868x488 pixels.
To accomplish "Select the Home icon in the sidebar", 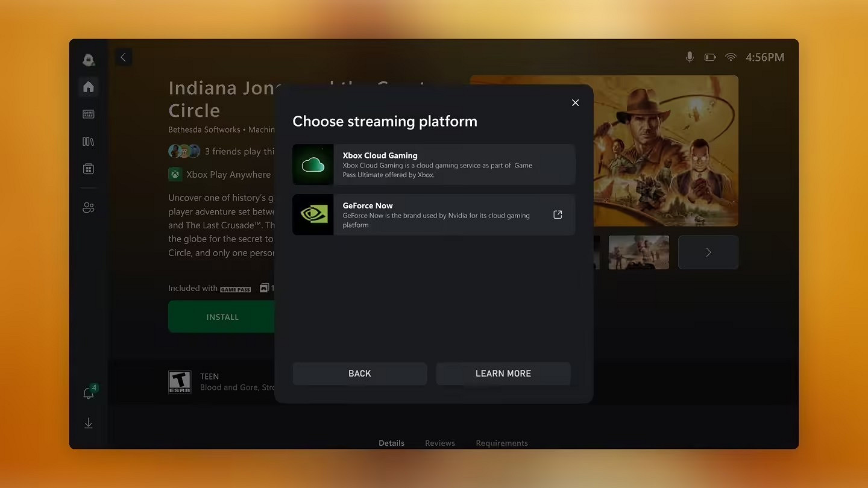I will 88,87.
